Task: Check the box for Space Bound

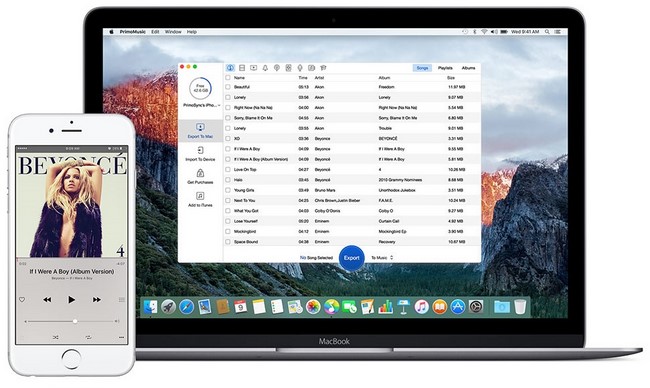Action: 228,242
